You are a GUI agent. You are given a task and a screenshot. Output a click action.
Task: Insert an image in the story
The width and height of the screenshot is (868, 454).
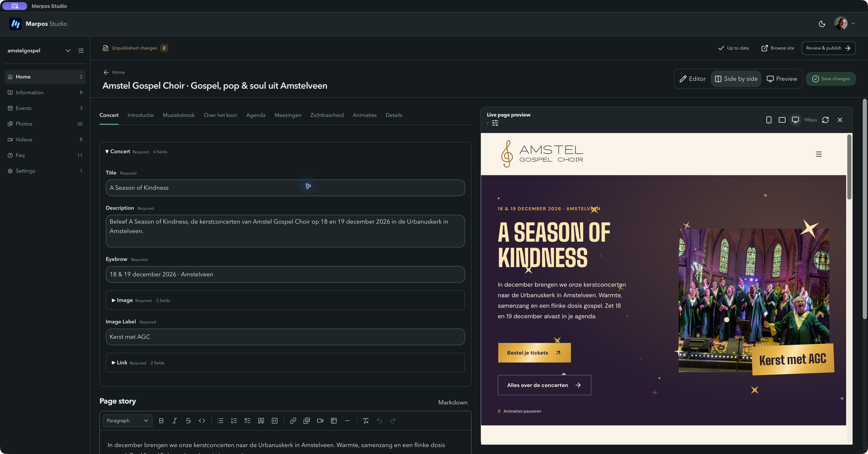307,421
